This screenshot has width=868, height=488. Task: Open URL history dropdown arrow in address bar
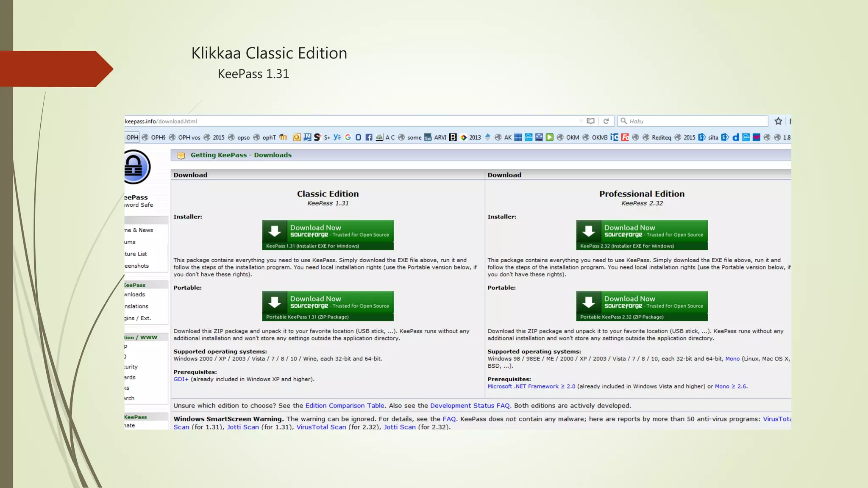click(x=581, y=121)
